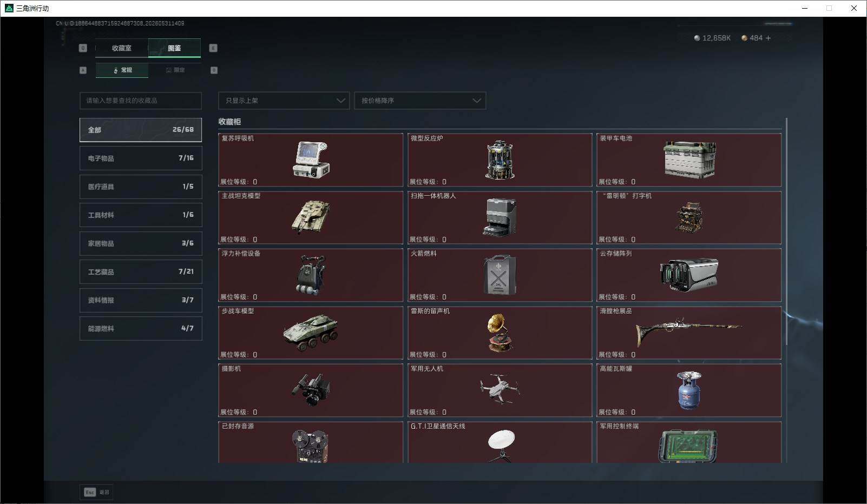Click the plus icon beside 484 currency
Viewport: 867px width, 504px height.
[x=769, y=38]
